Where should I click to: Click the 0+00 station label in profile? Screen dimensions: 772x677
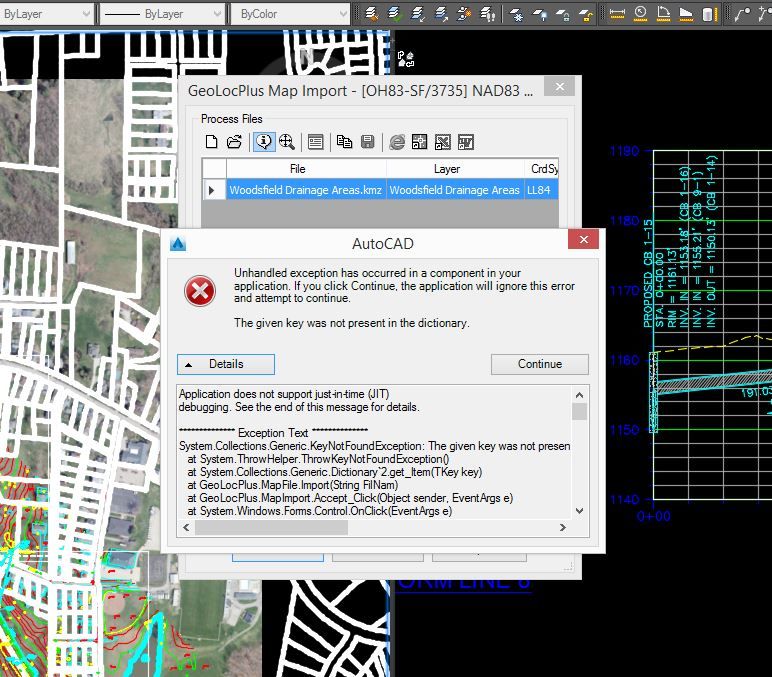point(653,516)
